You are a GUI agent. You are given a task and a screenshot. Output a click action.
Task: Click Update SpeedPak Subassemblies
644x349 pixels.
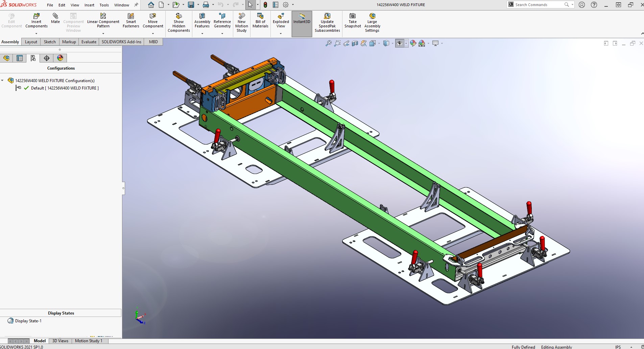click(x=327, y=22)
